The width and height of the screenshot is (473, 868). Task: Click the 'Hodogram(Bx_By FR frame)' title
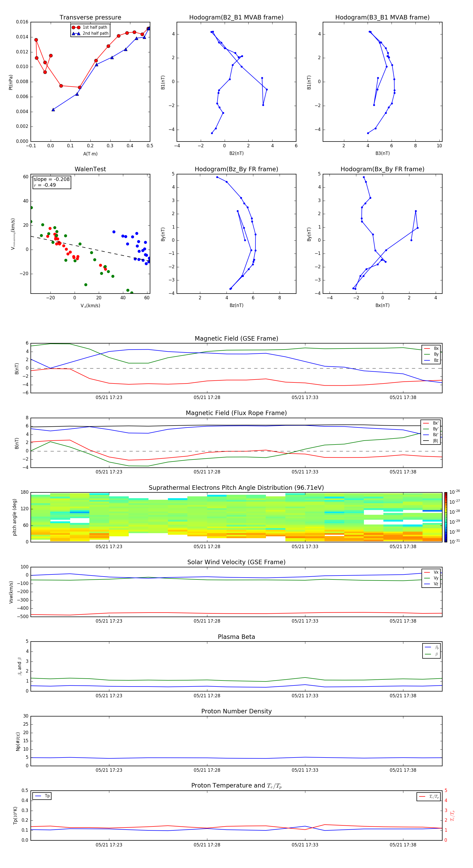382,169
